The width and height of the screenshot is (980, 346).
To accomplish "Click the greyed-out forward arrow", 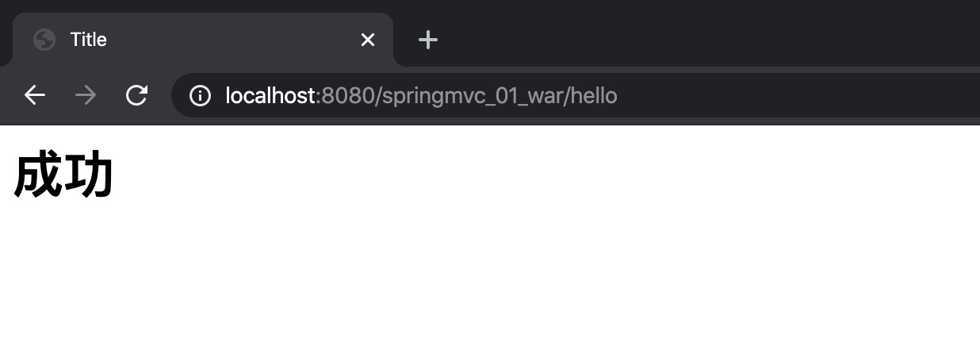I will (x=86, y=96).
